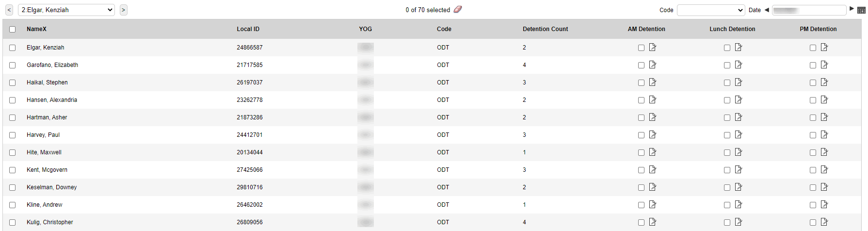Edit Lunch Detention note for Garofano, Elizabeth
The width and height of the screenshot is (868, 231).
click(x=739, y=65)
